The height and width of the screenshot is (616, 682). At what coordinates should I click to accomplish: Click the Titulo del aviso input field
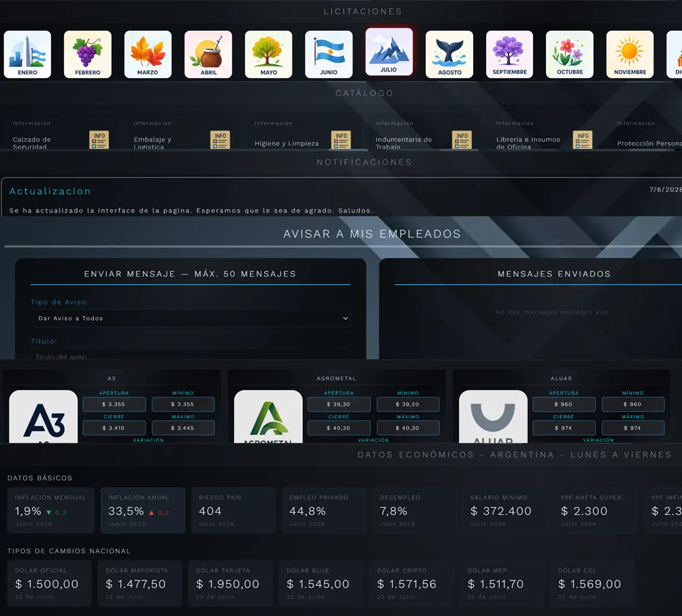pos(190,355)
